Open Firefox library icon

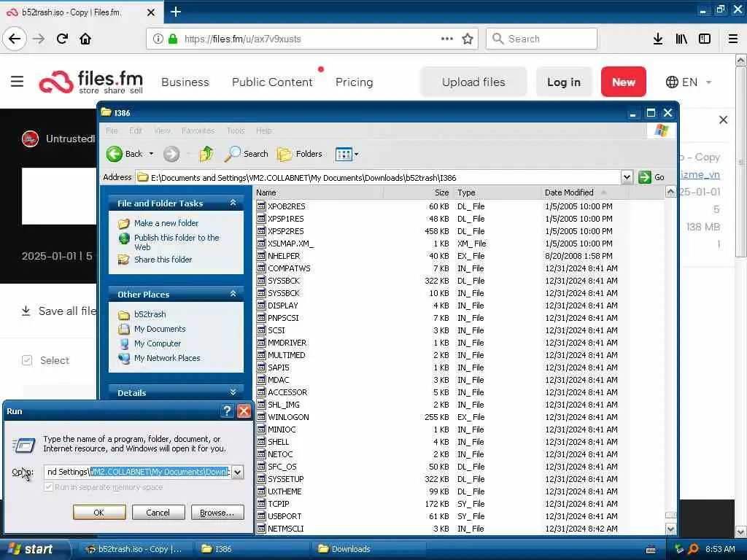681,39
